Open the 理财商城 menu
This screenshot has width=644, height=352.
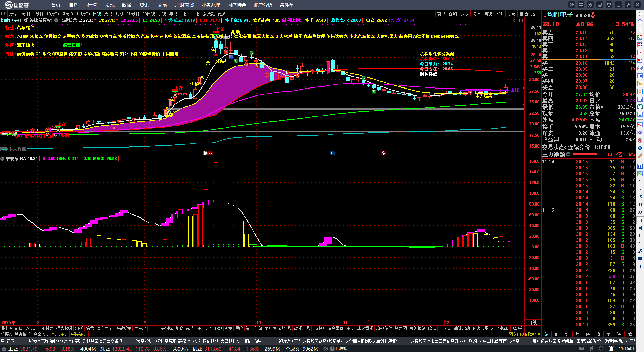[184, 5]
